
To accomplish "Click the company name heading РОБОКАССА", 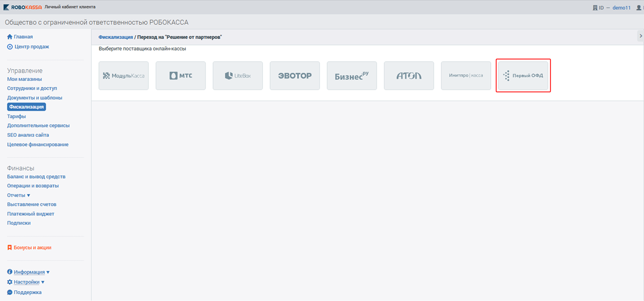I will click(x=97, y=22).
